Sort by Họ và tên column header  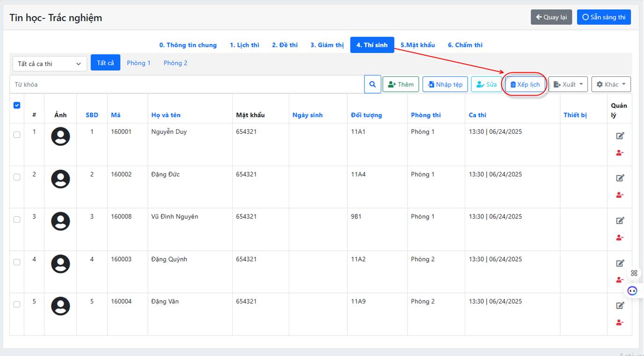point(166,115)
